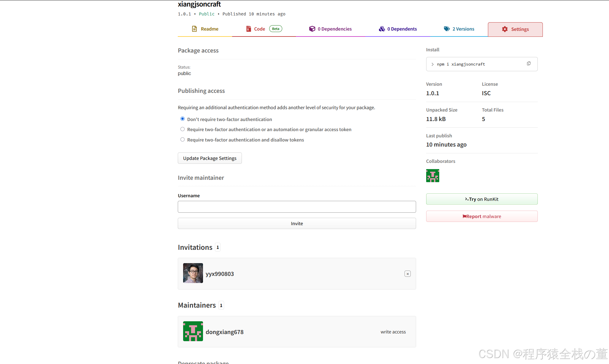
Task: Open the 2 Versions tab
Action: (x=459, y=29)
